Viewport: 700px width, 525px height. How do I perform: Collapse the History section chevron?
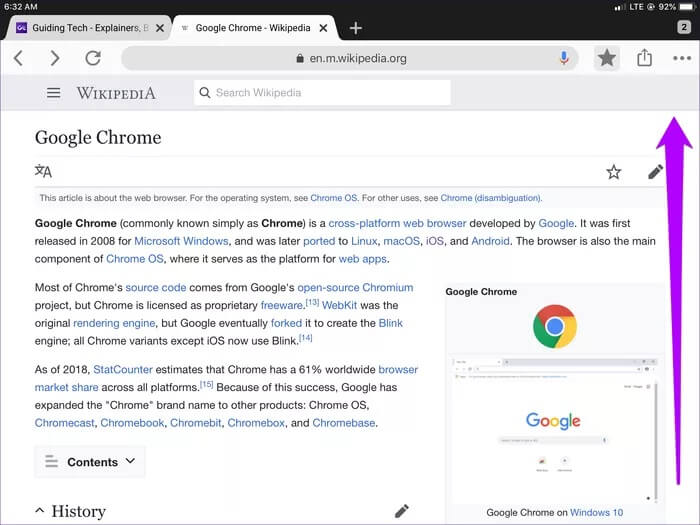39,510
